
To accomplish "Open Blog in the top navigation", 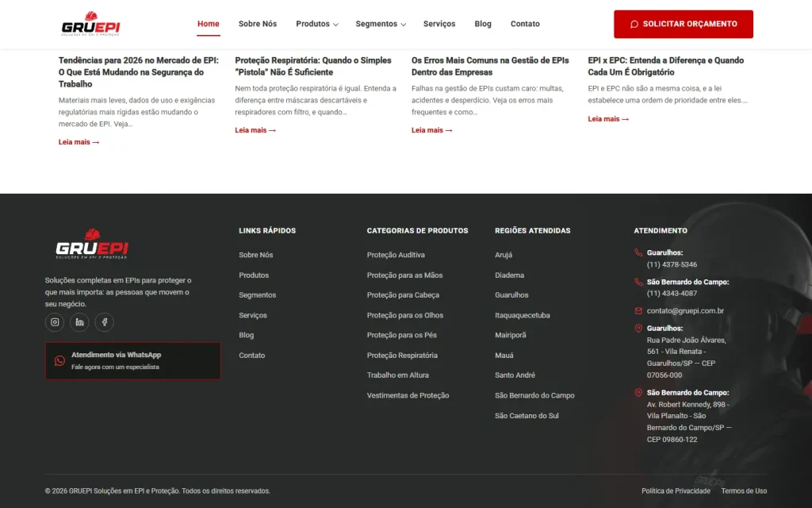I will [x=483, y=24].
